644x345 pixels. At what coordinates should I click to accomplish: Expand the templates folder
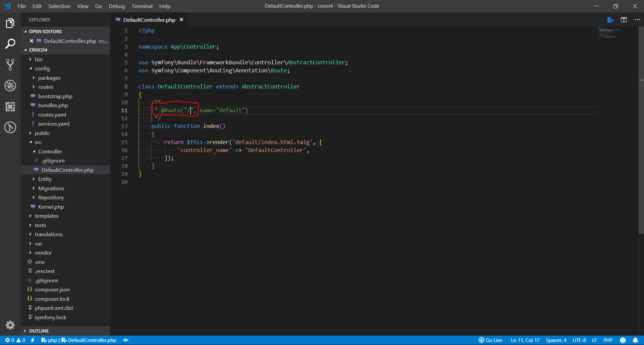click(65, 216)
